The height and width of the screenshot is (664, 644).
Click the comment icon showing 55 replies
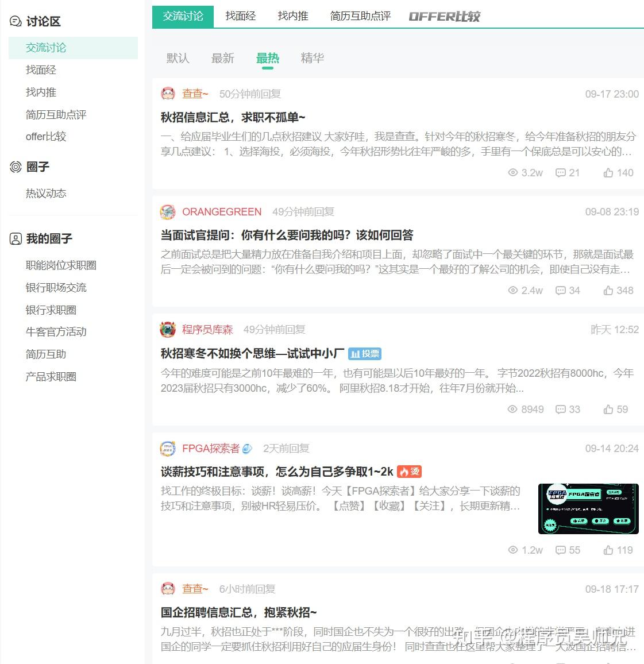pos(561,550)
